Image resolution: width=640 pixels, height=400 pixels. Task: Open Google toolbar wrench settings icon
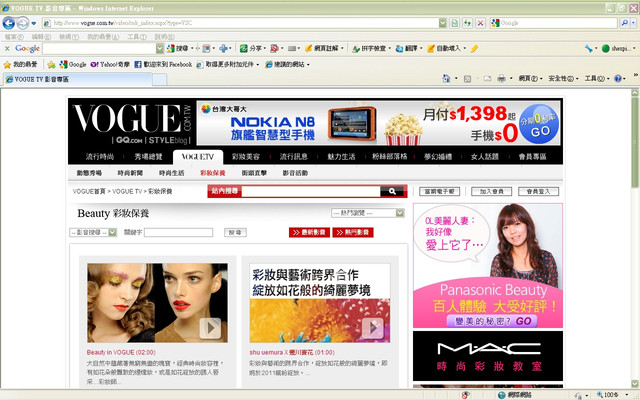(589, 48)
